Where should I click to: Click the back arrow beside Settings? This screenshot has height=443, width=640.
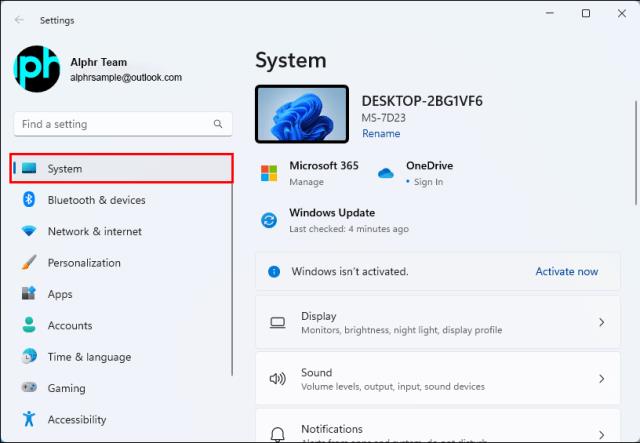[x=19, y=20]
